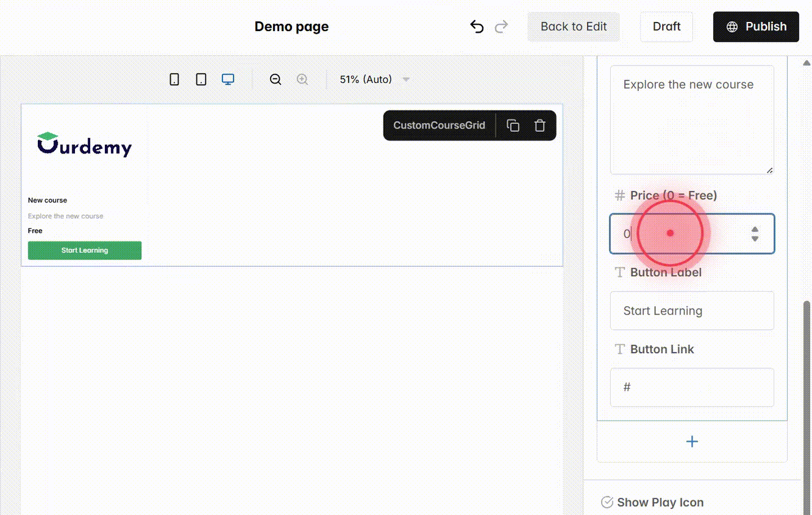Image resolution: width=812 pixels, height=515 pixels.
Task: Select the tablet preview icon
Action: 200,79
